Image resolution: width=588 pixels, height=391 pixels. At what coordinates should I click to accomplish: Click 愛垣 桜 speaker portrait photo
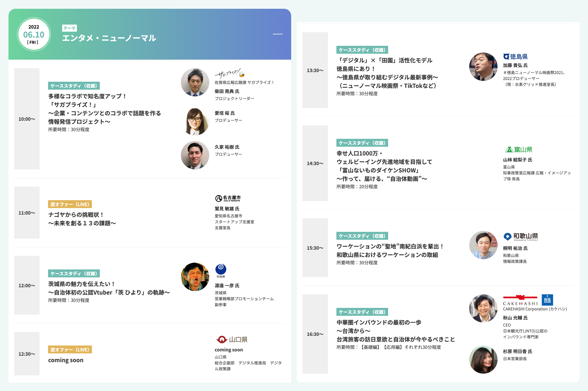point(195,121)
